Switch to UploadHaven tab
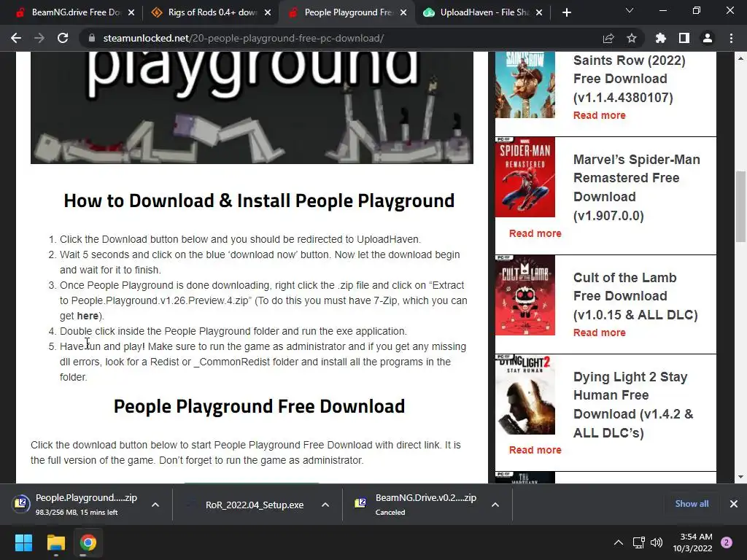The width and height of the screenshot is (747, 560). 481,12
